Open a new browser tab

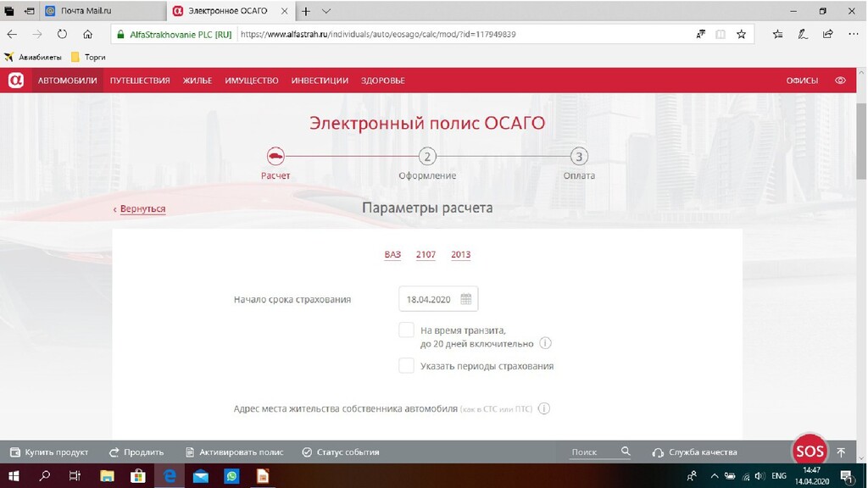(305, 11)
